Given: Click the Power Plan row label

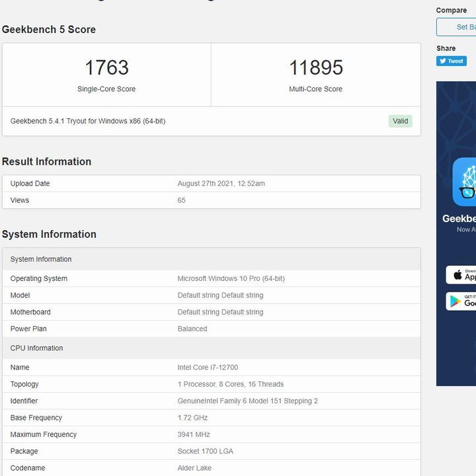Looking at the screenshot, I should point(28,329).
